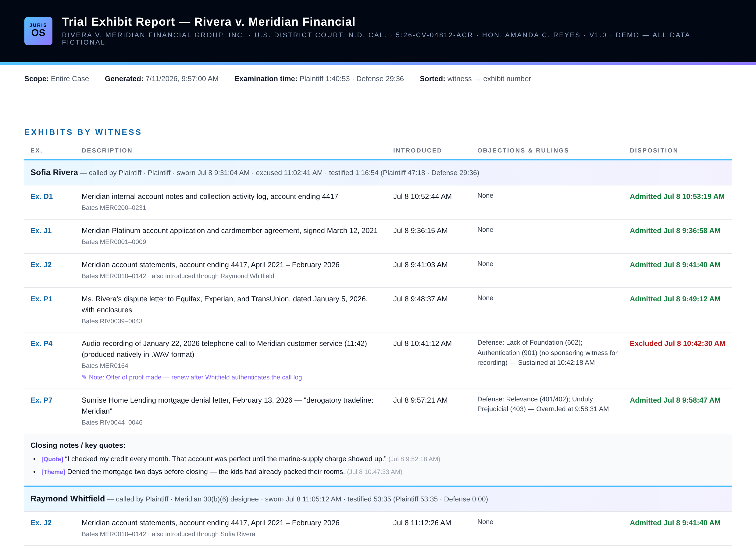Viewport: 756px width, 549px height.
Task: Open the Ex. P7 exhibit link
Action: (x=41, y=400)
